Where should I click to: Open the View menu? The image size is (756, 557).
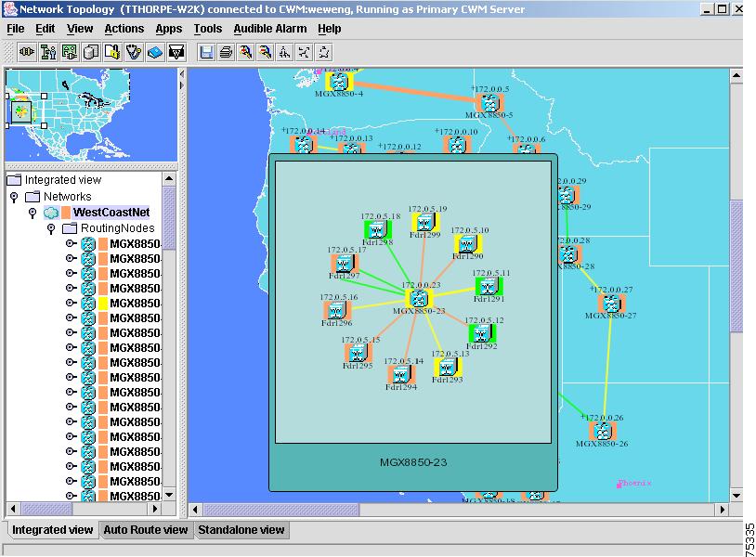pyautogui.click(x=80, y=29)
